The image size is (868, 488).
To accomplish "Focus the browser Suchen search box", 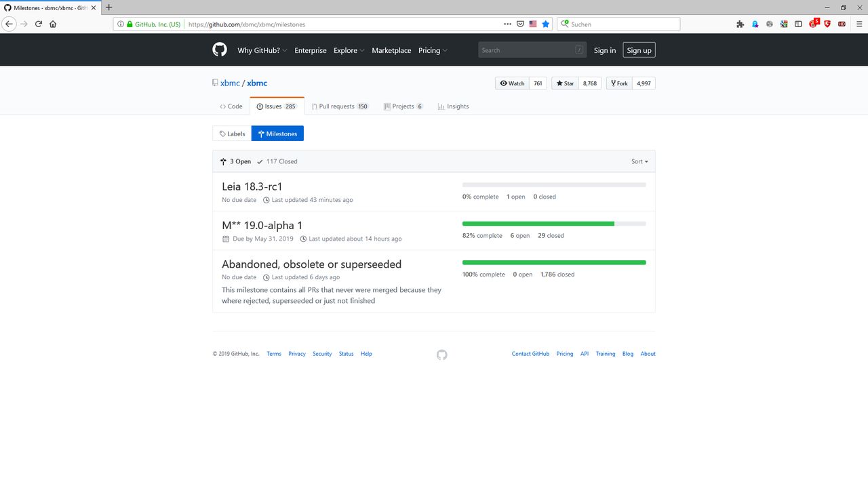I will coord(618,24).
